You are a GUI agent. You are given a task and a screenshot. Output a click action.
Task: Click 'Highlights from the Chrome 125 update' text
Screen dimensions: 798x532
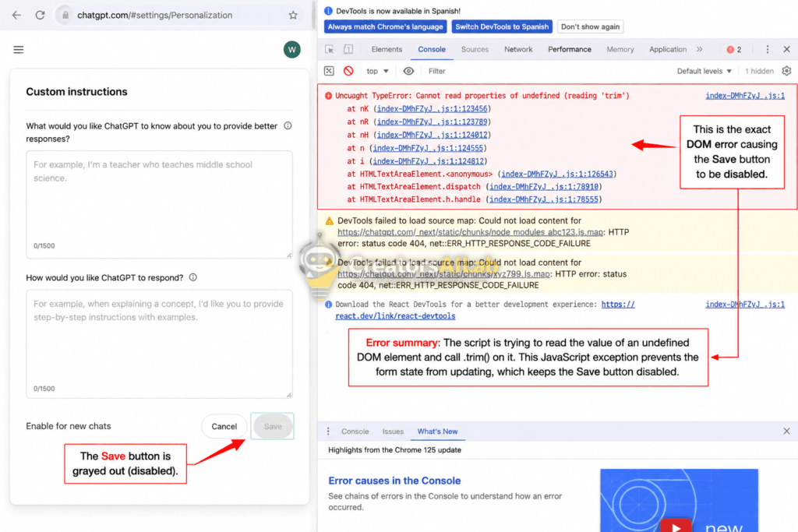tap(394, 450)
